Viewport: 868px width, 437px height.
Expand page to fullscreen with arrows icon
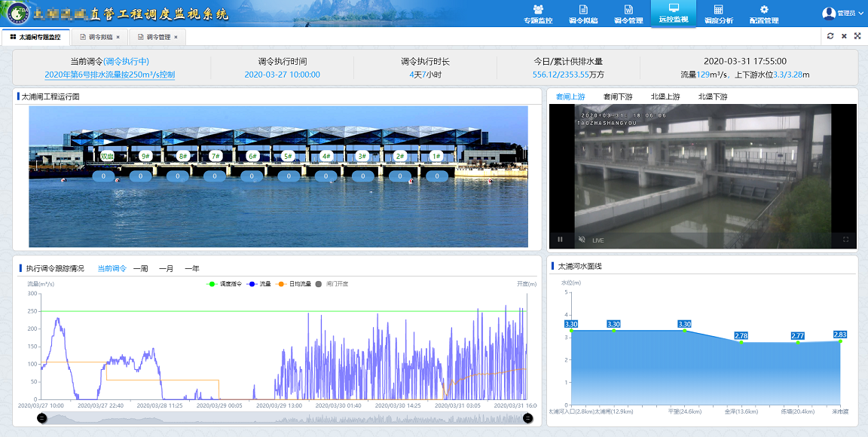coord(857,36)
